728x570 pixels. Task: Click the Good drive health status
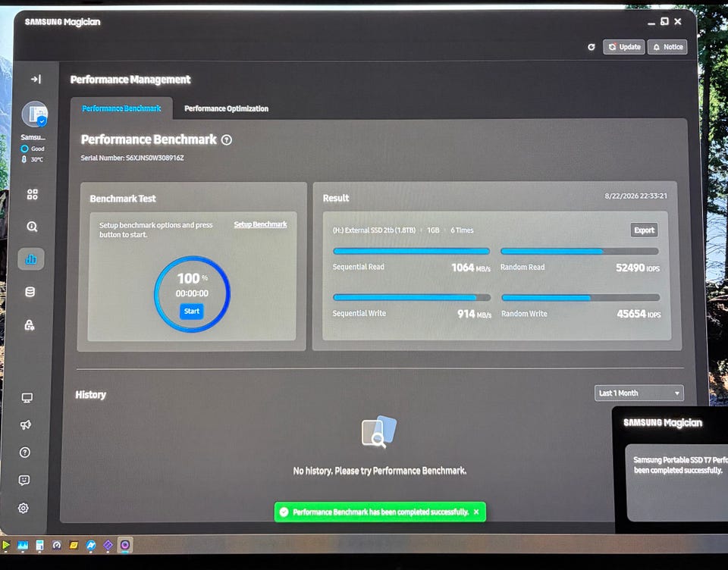pos(38,149)
